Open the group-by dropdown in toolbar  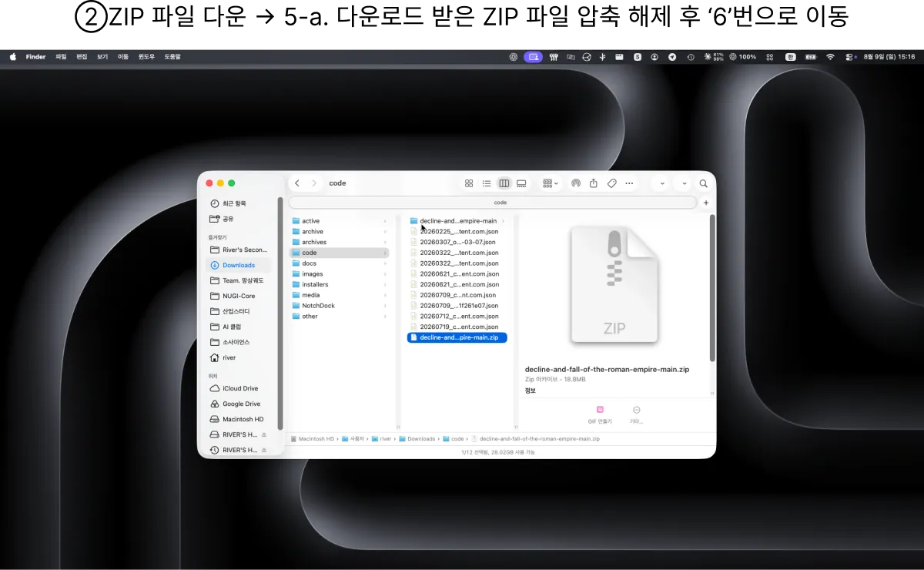(x=551, y=183)
